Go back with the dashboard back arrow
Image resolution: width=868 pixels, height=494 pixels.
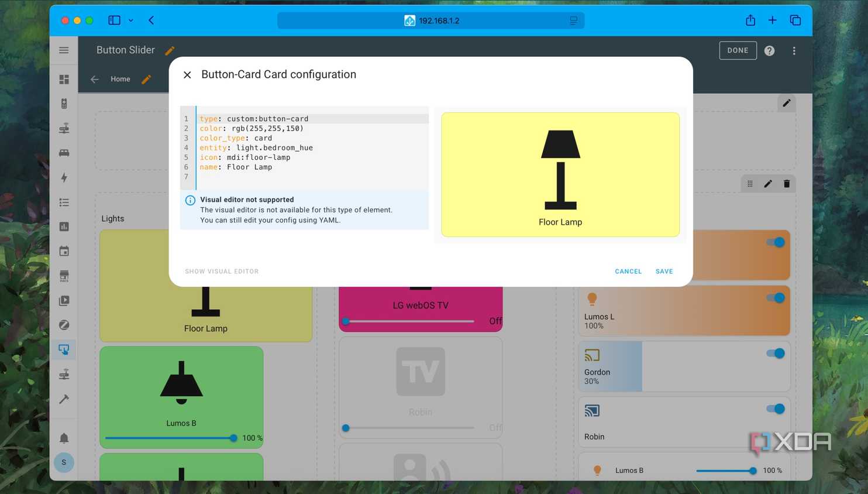point(95,79)
